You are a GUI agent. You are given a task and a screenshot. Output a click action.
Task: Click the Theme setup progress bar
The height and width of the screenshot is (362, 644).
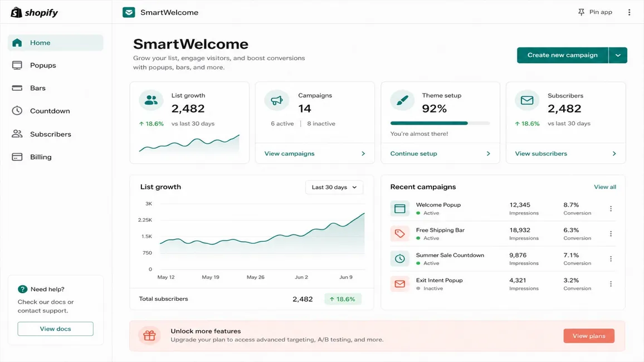pyautogui.click(x=440, y=123)
